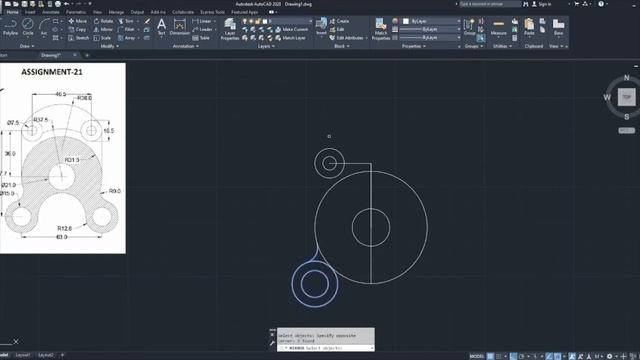Open Layer Properties manager
The width and height of the screenshot is (640, 360).
coord(230,29)
